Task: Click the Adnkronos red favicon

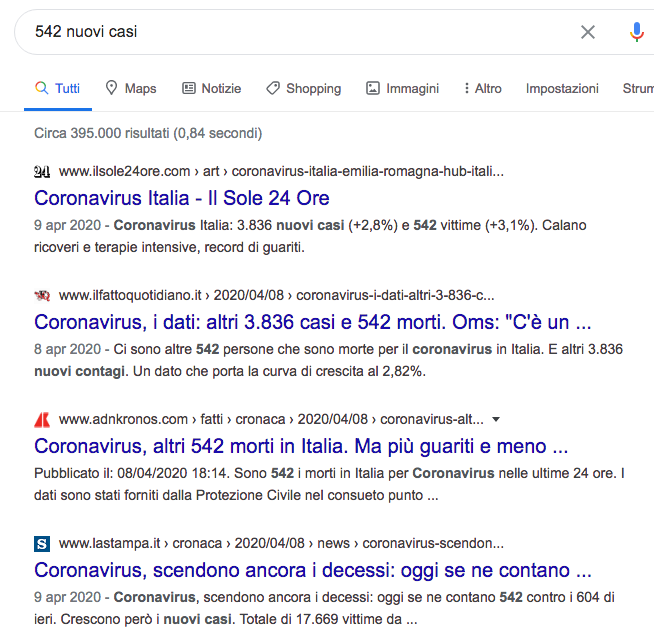Action: pyautogui.click(x=42, y=419)
